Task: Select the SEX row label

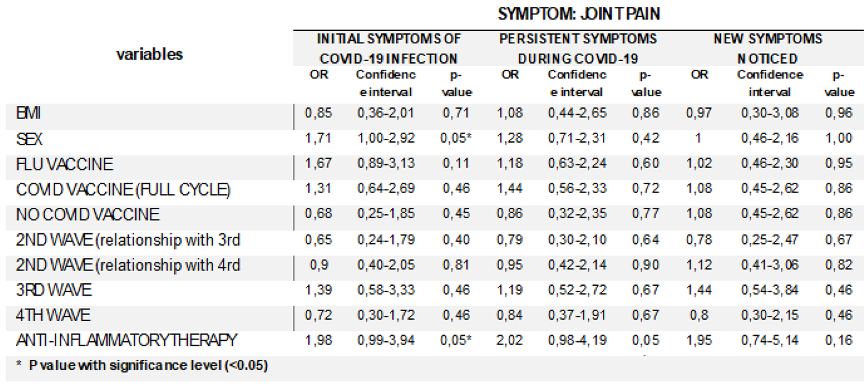Action: [x=29, y=139]
